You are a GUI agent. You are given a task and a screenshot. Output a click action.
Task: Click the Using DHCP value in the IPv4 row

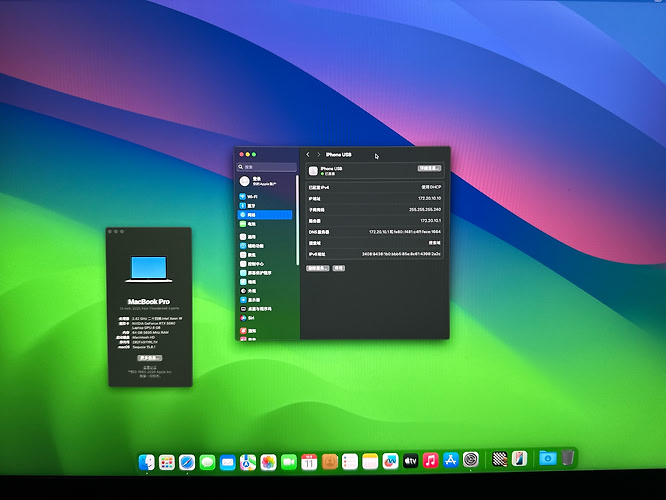431,187
